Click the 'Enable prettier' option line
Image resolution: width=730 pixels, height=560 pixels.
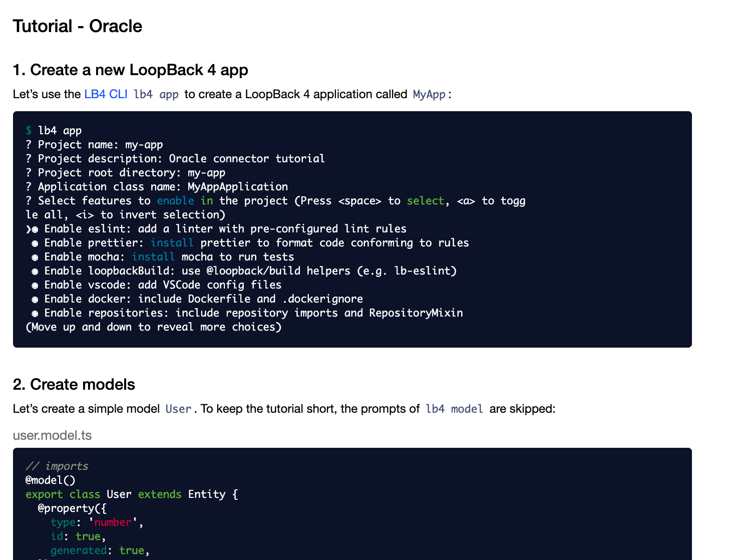click(250, 243)
